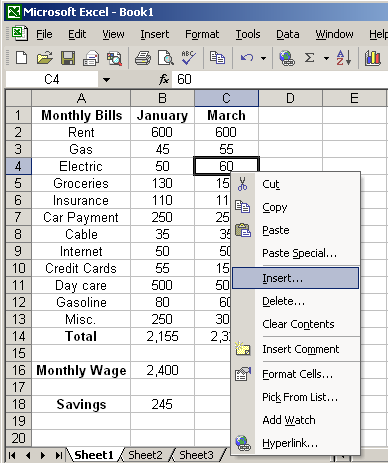
Task: Select the Sheet1 tab
Action: tap(94, 455)
